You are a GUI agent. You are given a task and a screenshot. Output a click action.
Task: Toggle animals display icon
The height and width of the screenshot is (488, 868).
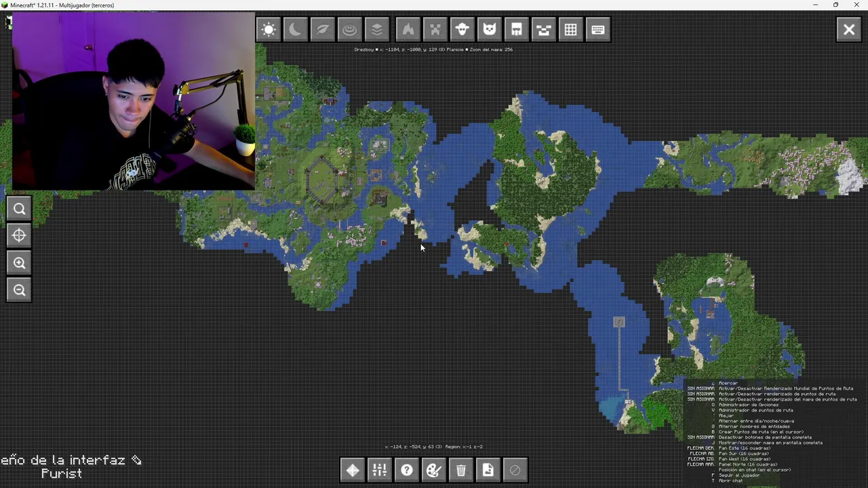coord(462,30)
